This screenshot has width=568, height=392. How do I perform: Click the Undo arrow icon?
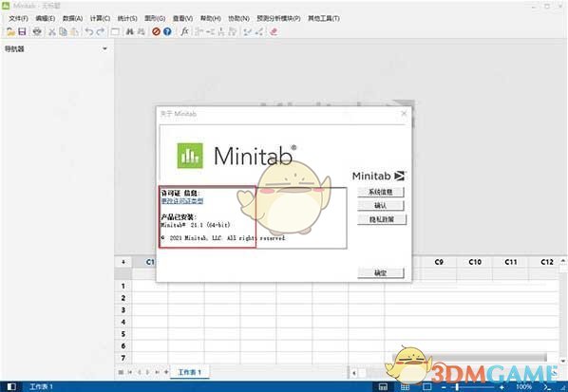click(89, 32)
